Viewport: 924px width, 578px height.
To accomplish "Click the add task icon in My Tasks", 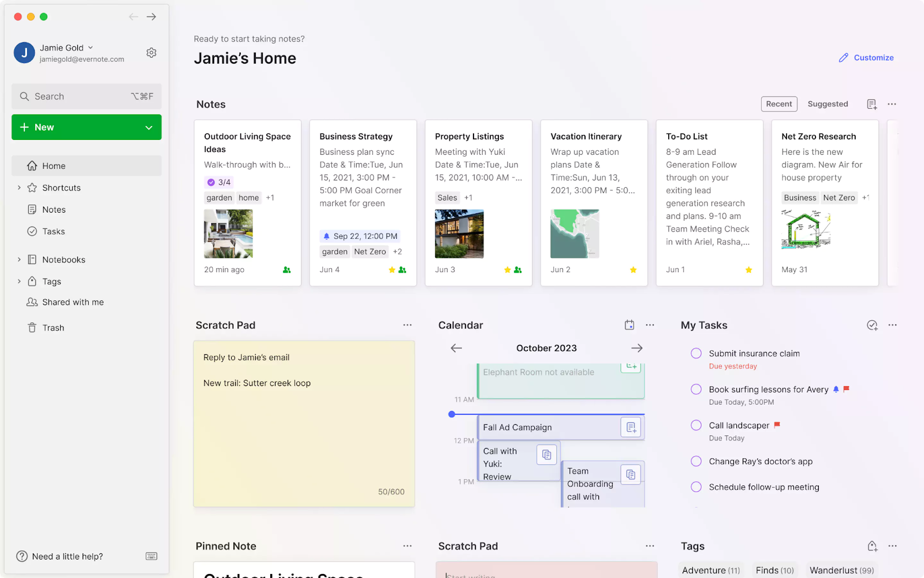I will (x=872, y=325).
